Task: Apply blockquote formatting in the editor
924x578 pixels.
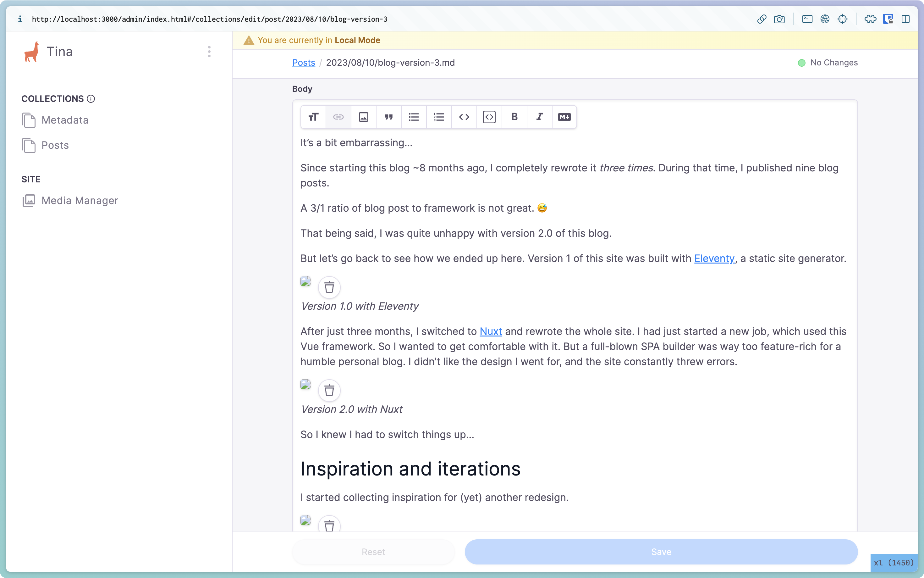Action: 388,117
